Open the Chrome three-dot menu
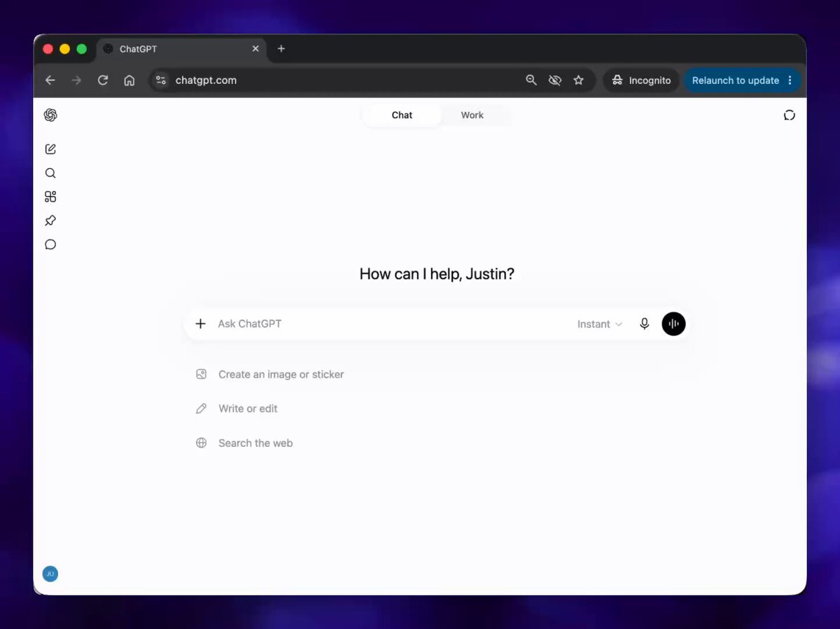 pos(790,81)
